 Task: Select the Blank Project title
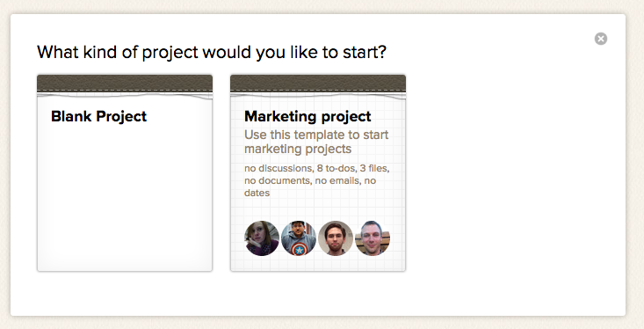(x=98, y=116)
